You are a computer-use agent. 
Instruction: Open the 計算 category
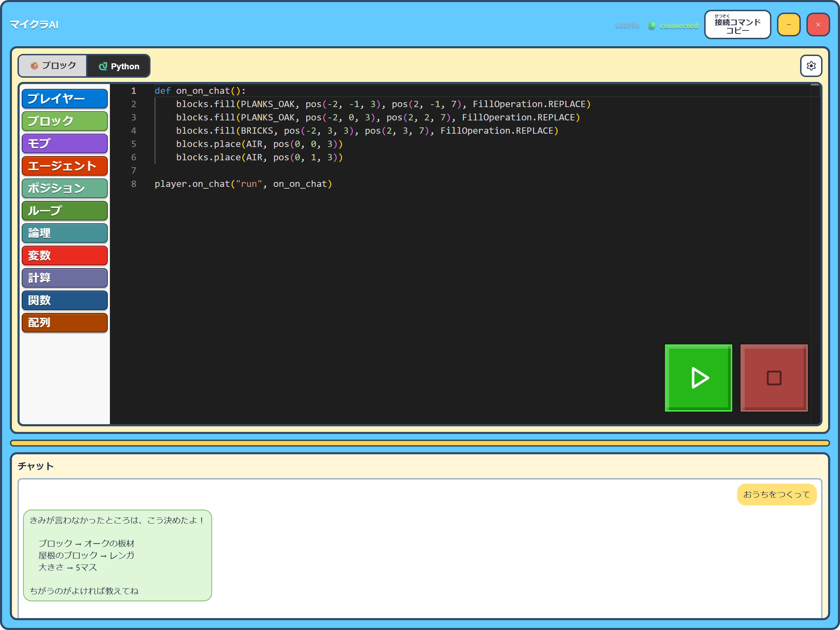click(x=64, y=278)
